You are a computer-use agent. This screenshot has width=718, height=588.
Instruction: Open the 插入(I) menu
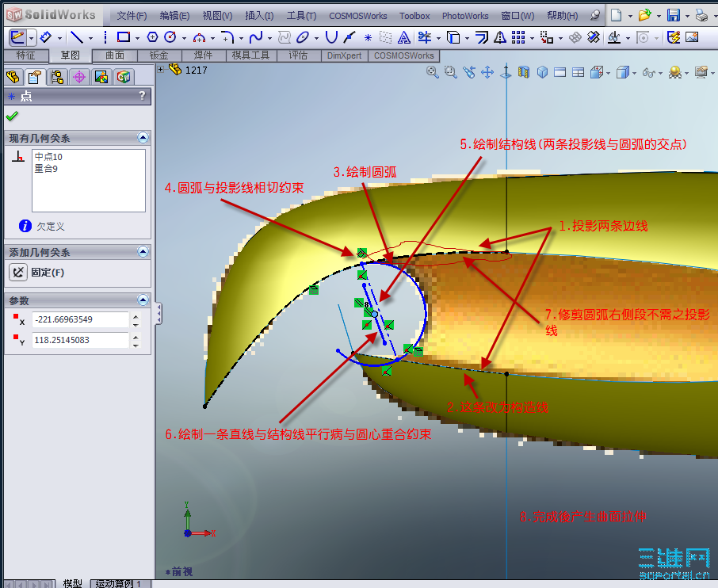[259, 16]
